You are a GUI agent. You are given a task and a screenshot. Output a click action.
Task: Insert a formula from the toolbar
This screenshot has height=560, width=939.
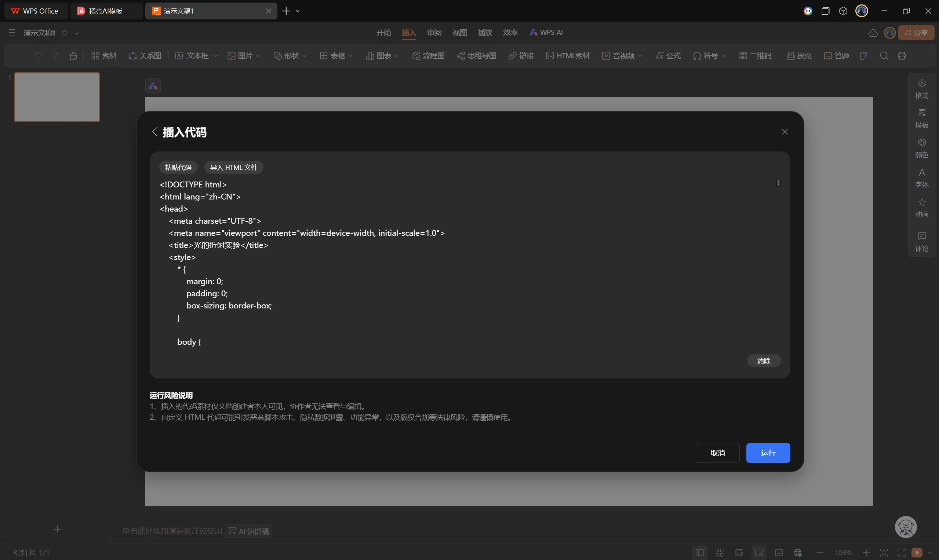[668, 56]
